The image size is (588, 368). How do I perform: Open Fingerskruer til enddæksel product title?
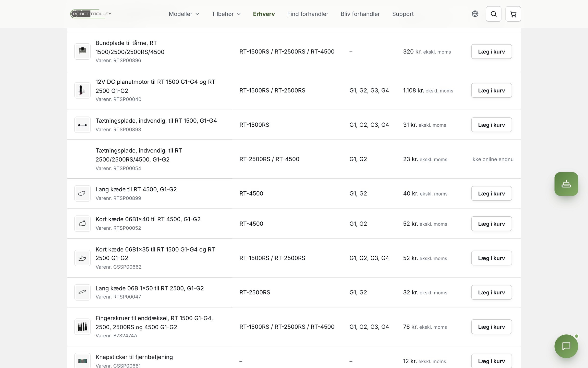[x=154, y=322]
